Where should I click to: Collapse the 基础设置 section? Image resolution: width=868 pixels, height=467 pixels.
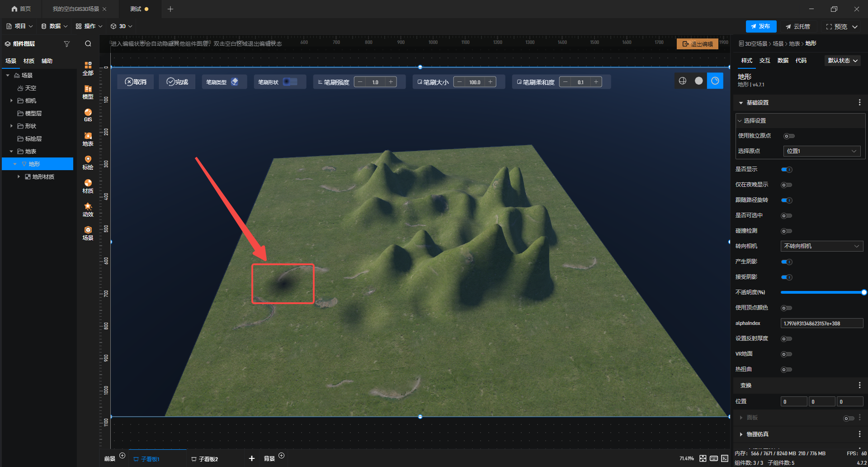point(741,103)
